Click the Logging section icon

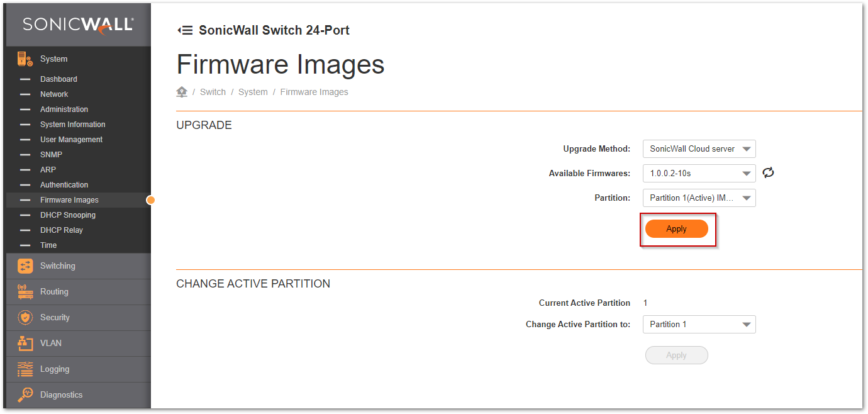[25, 369]
